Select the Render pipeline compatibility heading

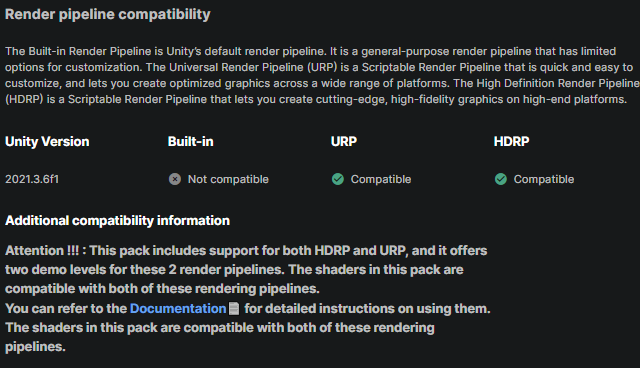108,14
